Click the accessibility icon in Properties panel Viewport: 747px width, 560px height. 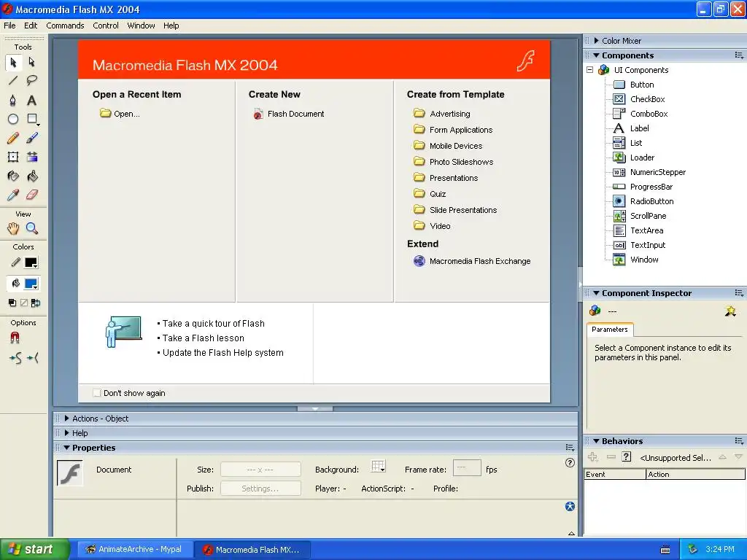point(570,507)
